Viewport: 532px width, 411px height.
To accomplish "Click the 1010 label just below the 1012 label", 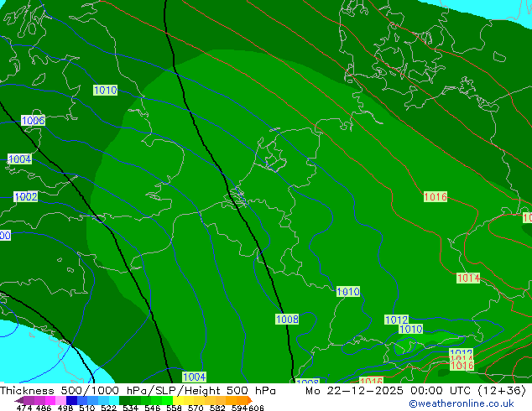I will 411,329.
